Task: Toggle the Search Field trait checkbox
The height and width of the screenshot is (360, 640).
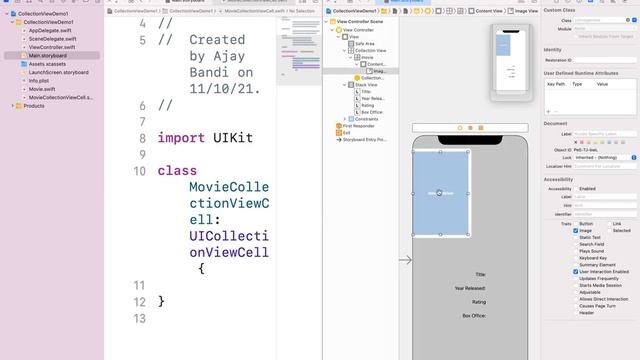Action: (x=576, y=244)
